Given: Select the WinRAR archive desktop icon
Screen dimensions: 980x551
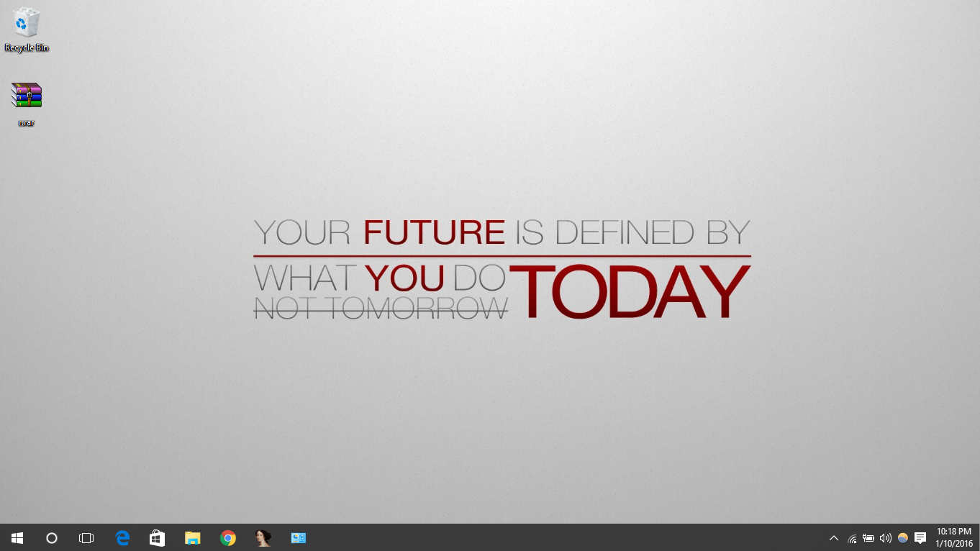Looking at the screenshot, I should point(27,104).
